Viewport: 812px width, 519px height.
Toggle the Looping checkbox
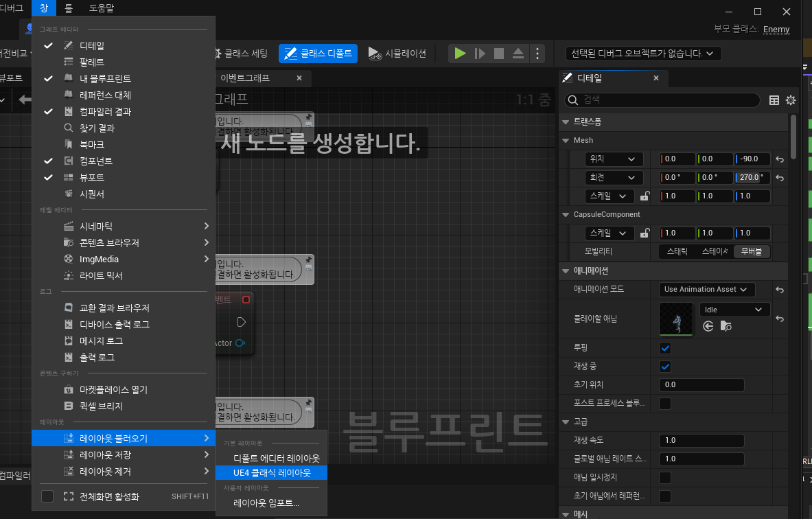(x=665, y=348)
